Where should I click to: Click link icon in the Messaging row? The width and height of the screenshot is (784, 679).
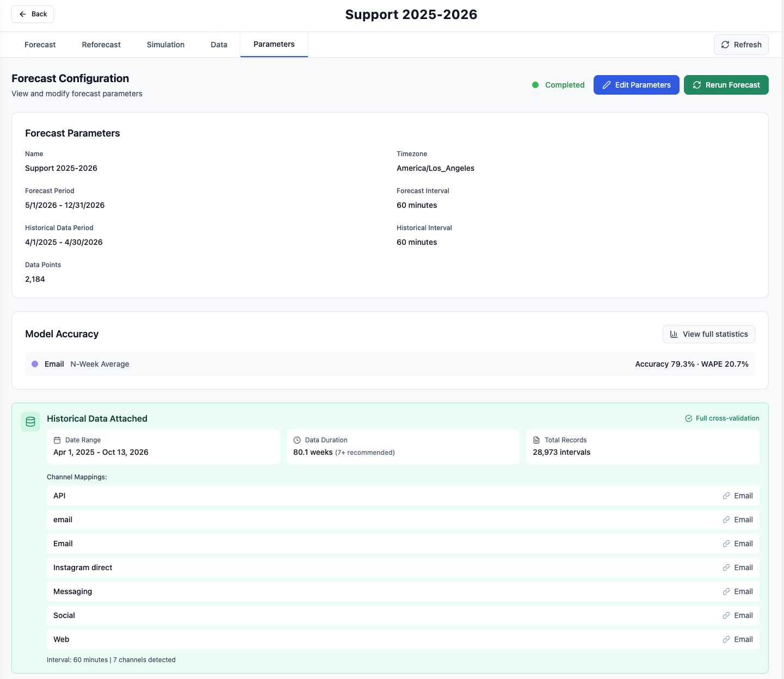(x=726, y=591)
